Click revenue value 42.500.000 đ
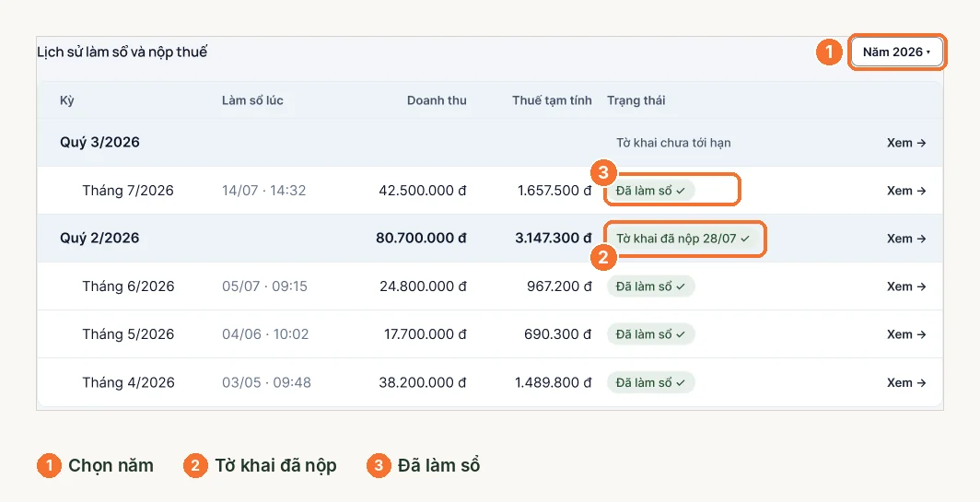This screenshot has height=502, width=980. tap(423, 191)
